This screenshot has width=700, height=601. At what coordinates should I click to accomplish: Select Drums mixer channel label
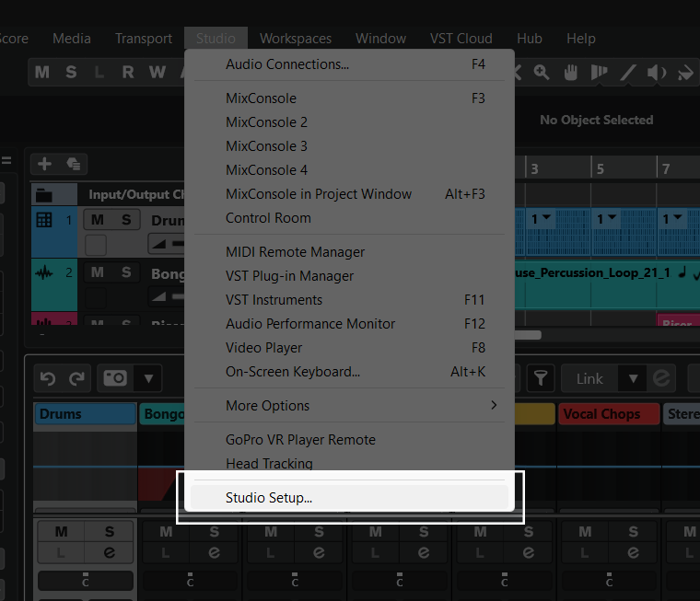pos(86,413)
